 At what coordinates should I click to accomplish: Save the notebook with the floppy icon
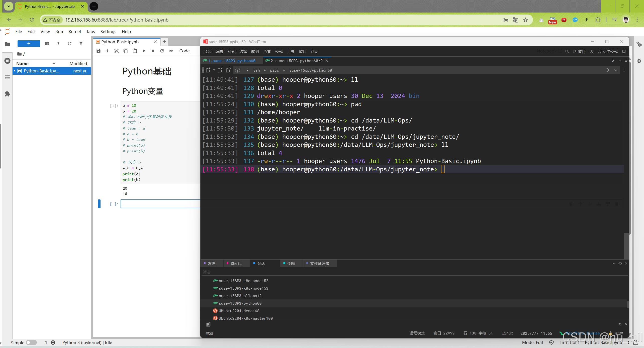click(x=98, y=51)
